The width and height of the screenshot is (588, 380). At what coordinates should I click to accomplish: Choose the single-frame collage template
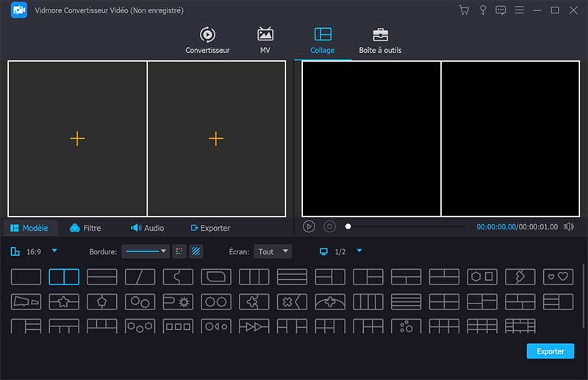click(x=26, y=277)
